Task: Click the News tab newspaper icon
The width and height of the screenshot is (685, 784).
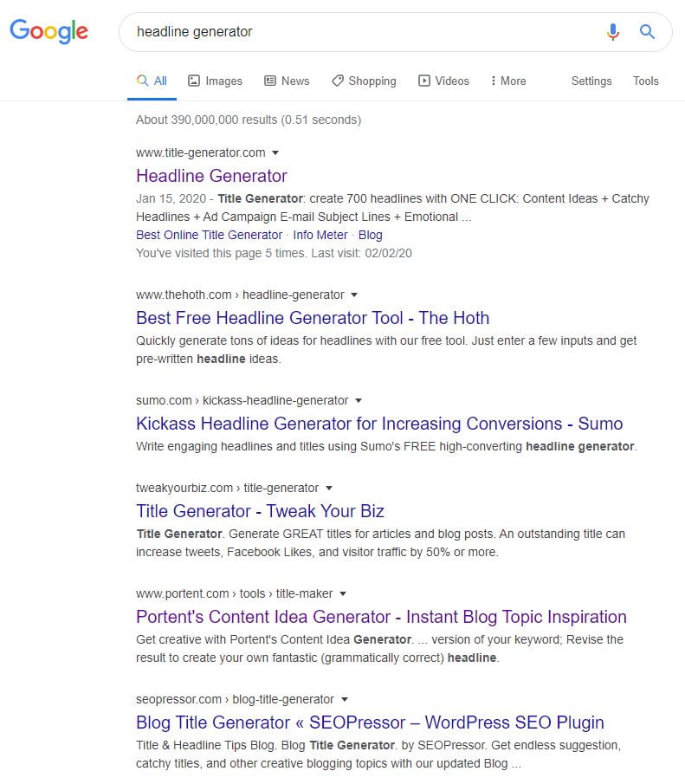Action: coord(270,81)
